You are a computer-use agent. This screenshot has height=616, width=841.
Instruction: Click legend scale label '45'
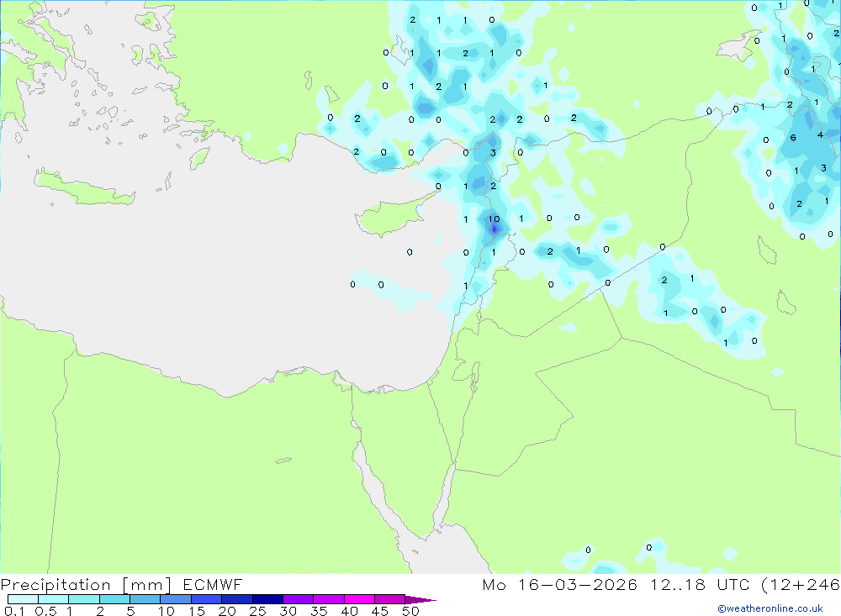[x=380, y=611]
